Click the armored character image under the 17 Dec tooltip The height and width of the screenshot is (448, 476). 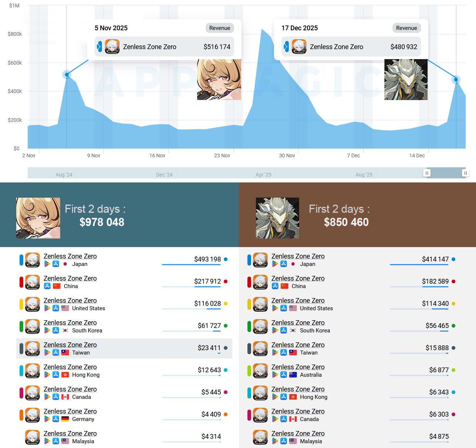[x=406, y=79]
